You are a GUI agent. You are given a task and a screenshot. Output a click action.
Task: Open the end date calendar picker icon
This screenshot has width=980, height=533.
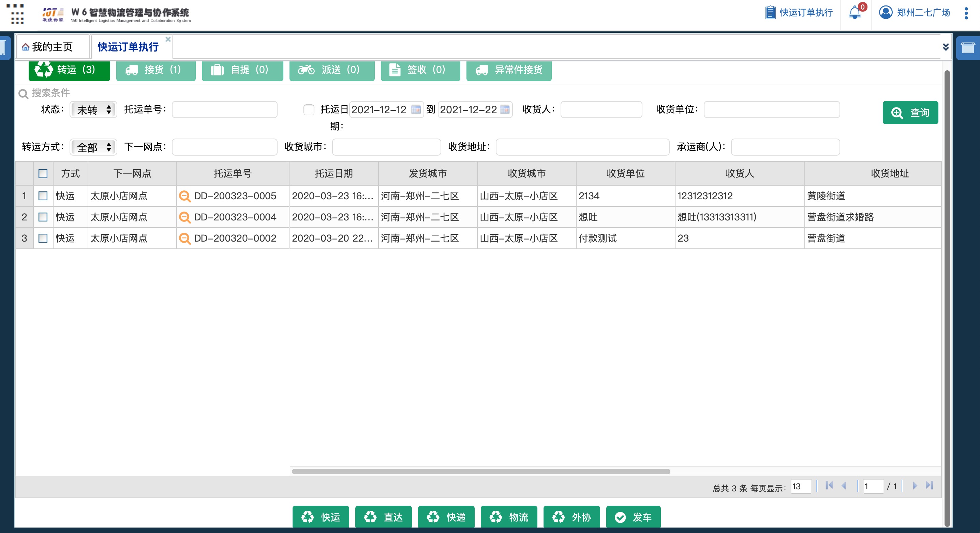point(505,110)
